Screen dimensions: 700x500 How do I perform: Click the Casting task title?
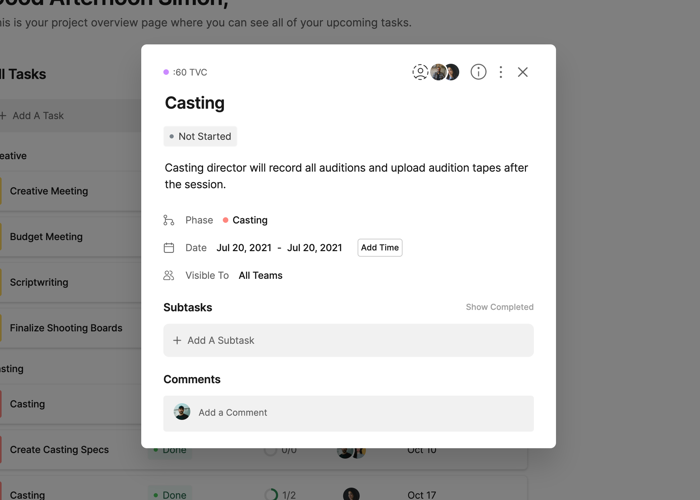195,103
